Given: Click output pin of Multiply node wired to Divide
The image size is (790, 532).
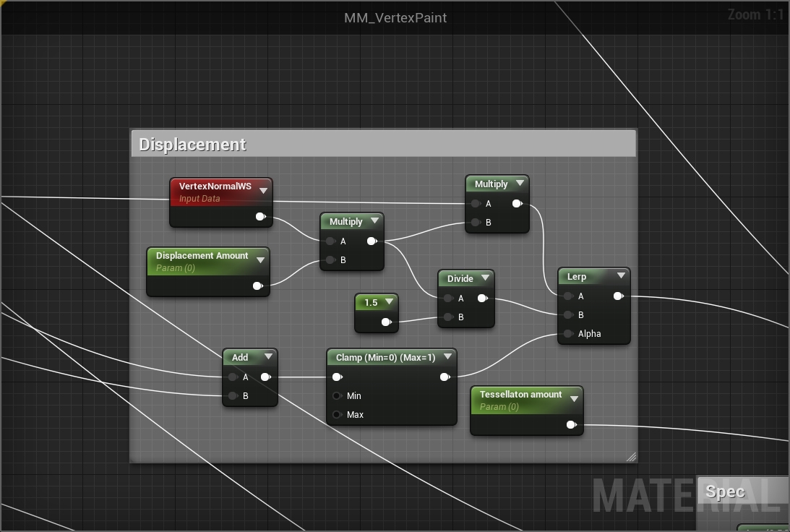Looking at the screenshot, I should [372, 241].
